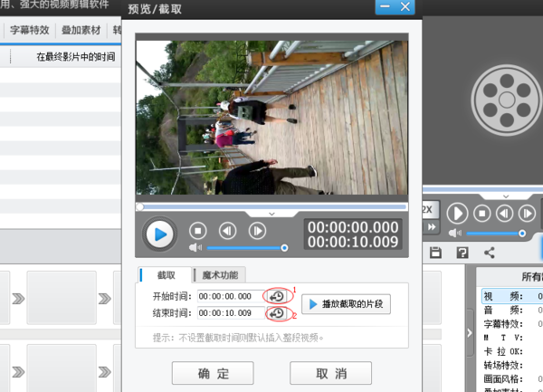Cancel using the 取消 button
Image resolution: width=543 pixels, height=392 pixels.
[x=330, y=373]
